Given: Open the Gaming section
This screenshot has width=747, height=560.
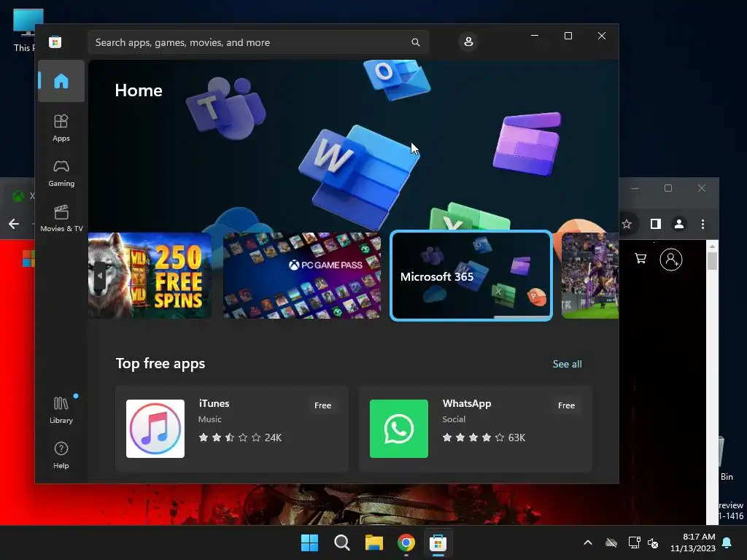Looking at the screenshot, I should [x=61, y=174].
